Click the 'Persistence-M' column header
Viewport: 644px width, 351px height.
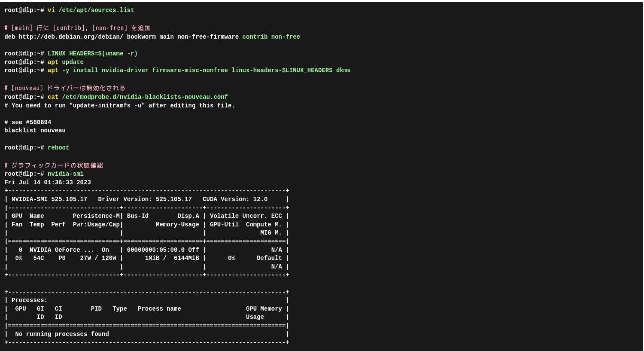(96, 216)
